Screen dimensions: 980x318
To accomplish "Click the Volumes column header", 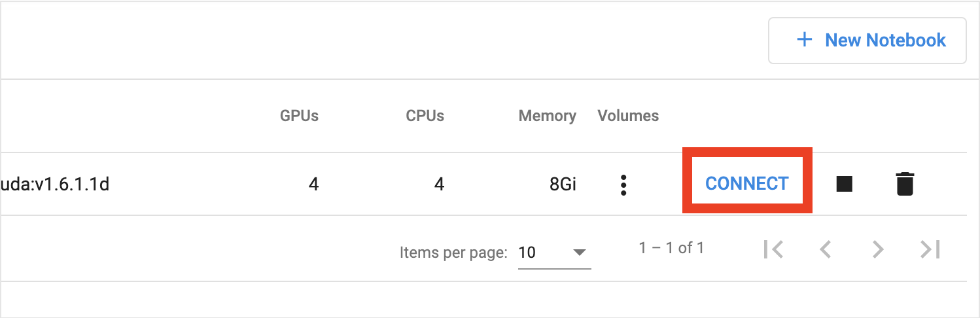I will (x=628, y=116).
